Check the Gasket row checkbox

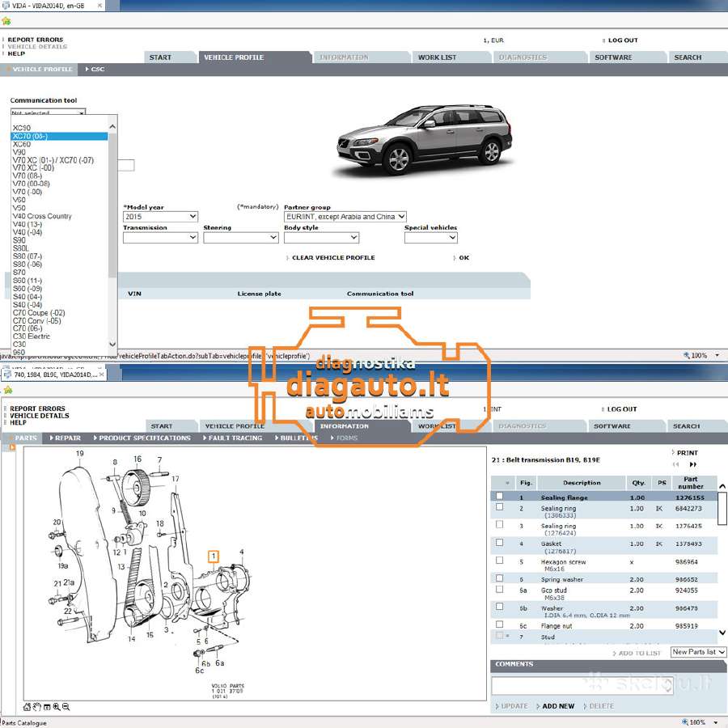pos(500,542)
